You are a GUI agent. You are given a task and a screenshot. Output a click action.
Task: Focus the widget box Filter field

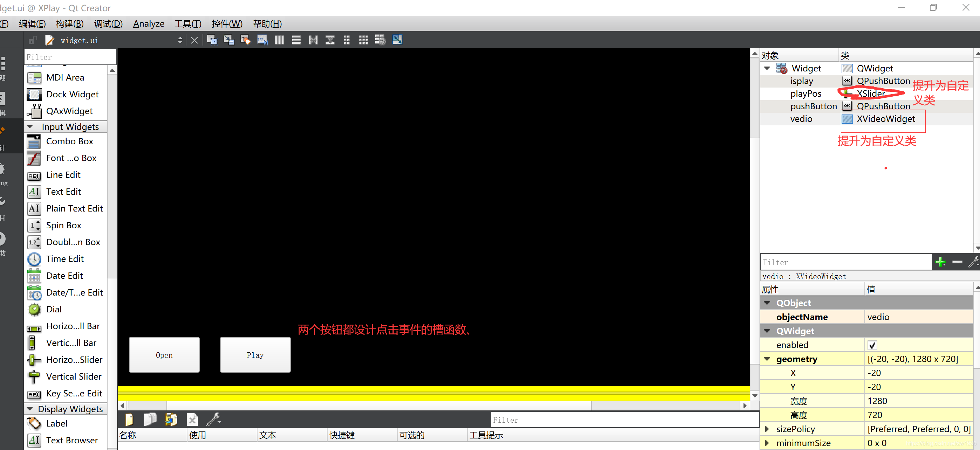[70, 57]
